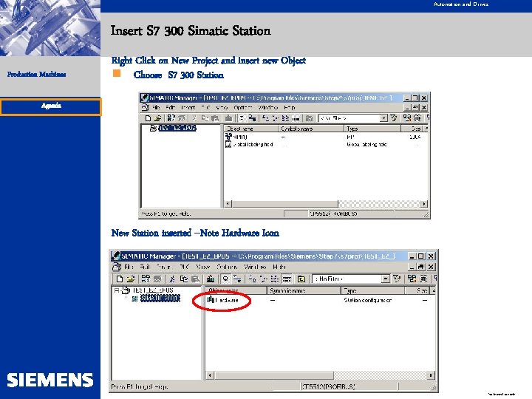This screenshot has height=399, width=532.
Task: Click Paste icon in upper window toolbar
Action: pyautogui.click(x=214, y=118)
